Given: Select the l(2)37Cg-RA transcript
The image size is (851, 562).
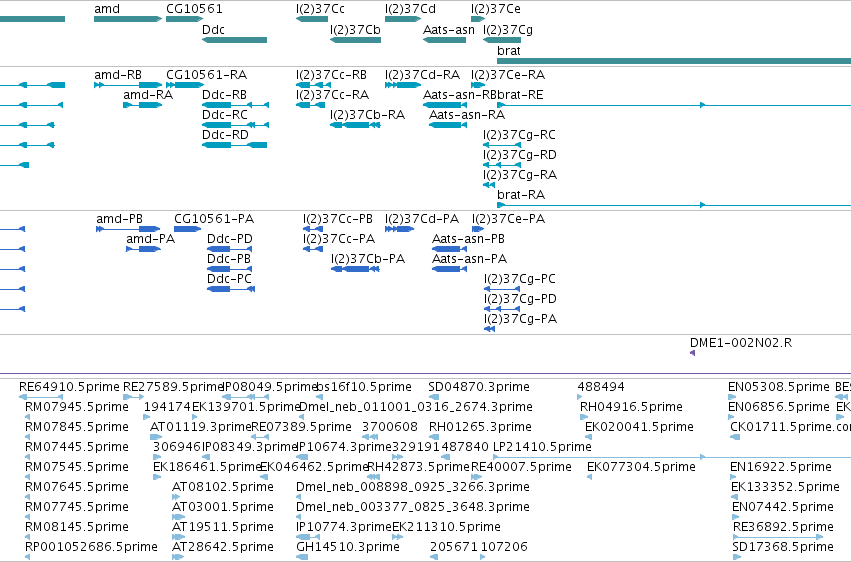Looking at the screenshot, I should pos(489,185).
